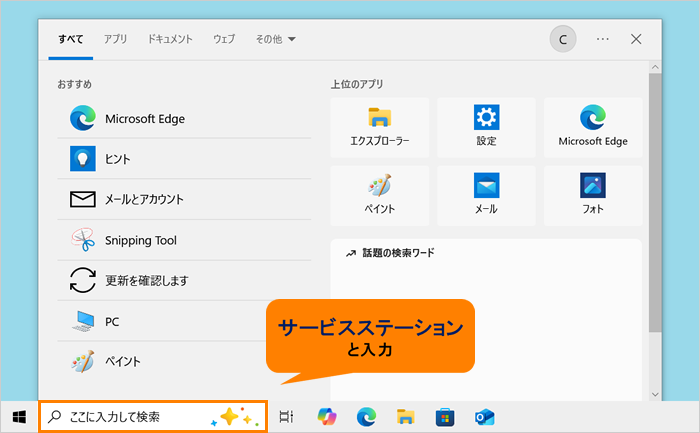Open Edge from the taskbar
This screenshot has height=433, width=700.
click(x=367, y=417)
